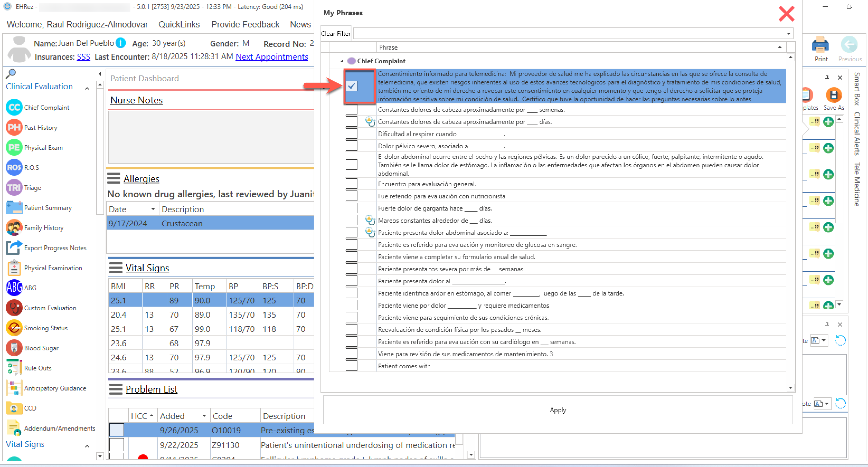
Task: Open the Past History PH icon
Action: click(14, 128)
